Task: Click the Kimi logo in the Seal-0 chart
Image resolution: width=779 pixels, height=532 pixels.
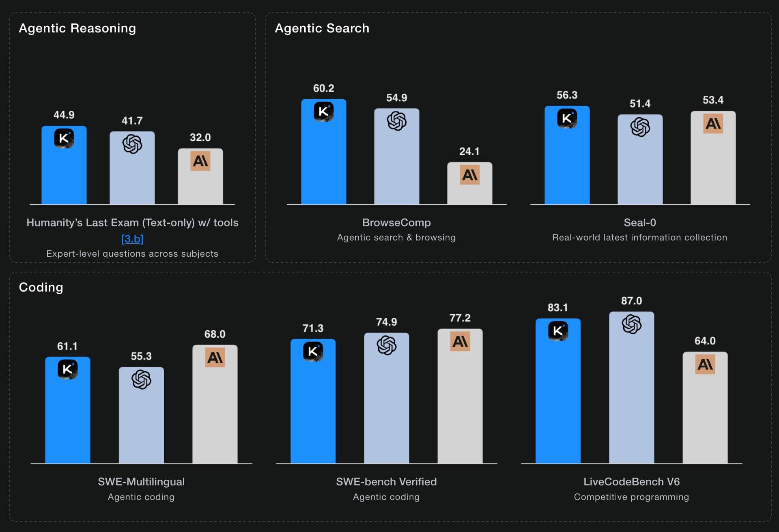Action: [567, 118]
